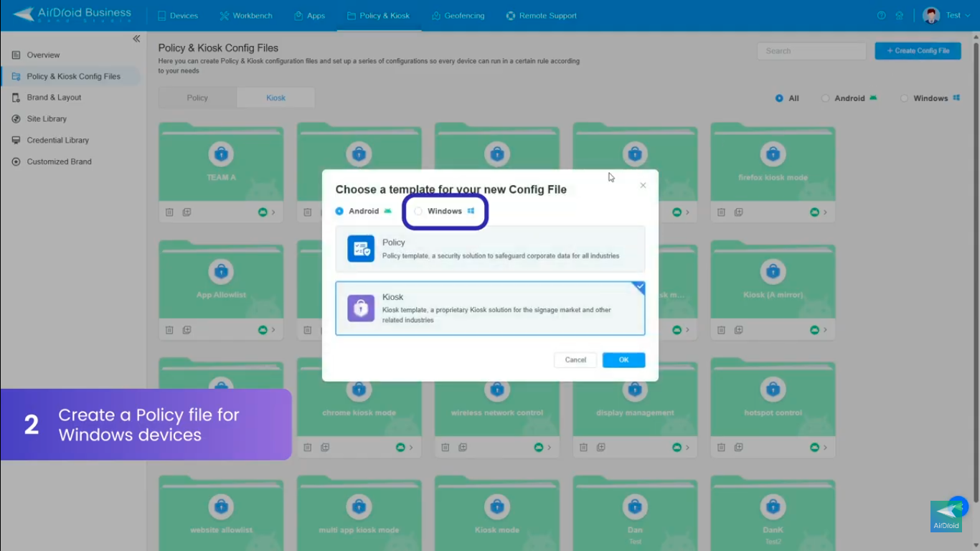Expand hotspot control card chevron
980x551 pixels.
825,448
